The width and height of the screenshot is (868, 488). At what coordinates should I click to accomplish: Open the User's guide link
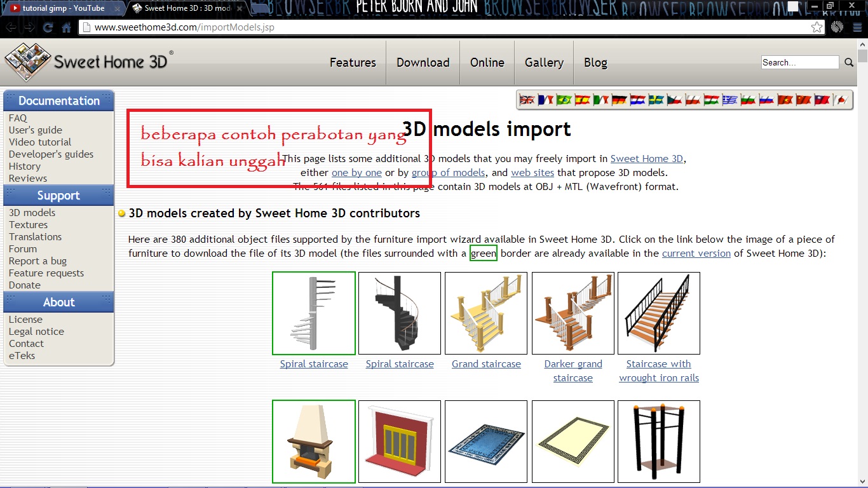[x=36, y=130]
